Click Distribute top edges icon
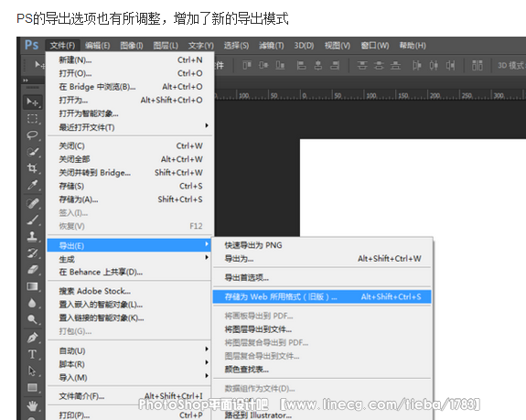This screenshot has height=420, width=526. pyautogui.click(x=362, y=65)
